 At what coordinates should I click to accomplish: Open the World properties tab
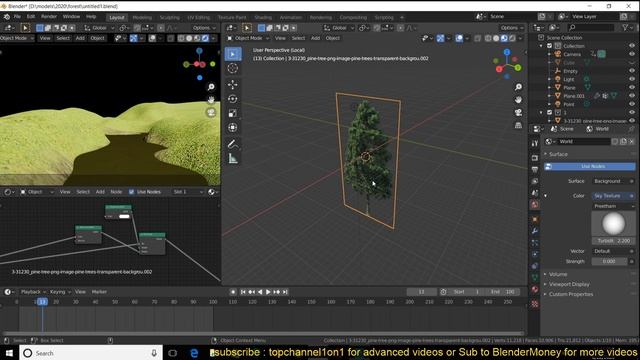click(x=535, y=204)
